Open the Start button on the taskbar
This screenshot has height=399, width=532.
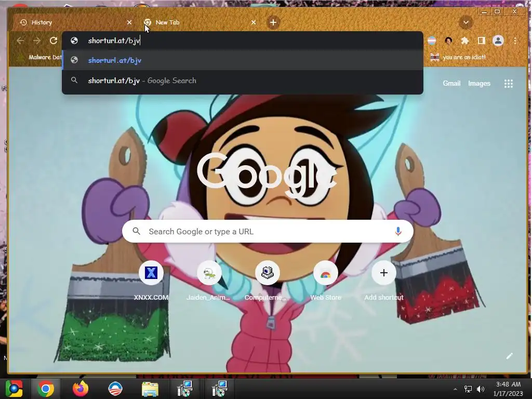pyautogui.click(x=14, y=389)
